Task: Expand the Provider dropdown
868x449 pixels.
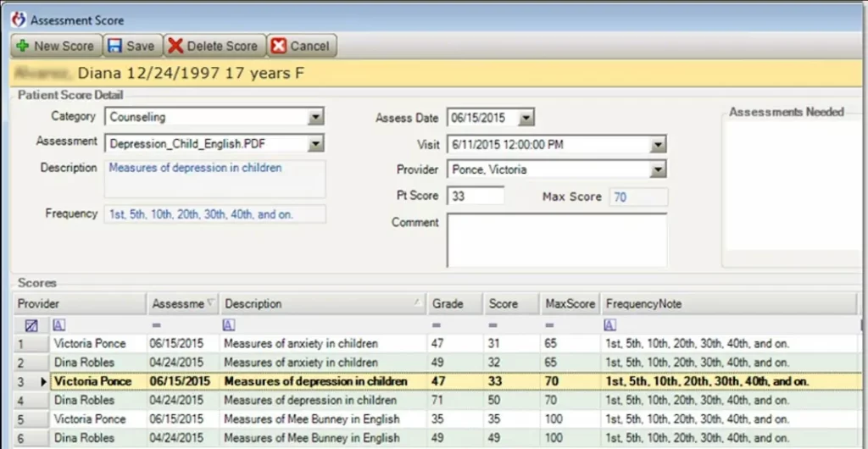Action: click(658, 169)
